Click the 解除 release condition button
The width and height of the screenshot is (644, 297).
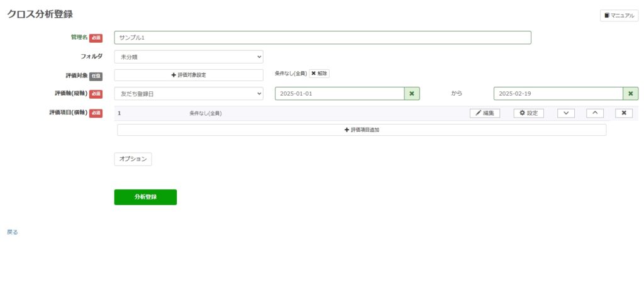click(319, 74)
